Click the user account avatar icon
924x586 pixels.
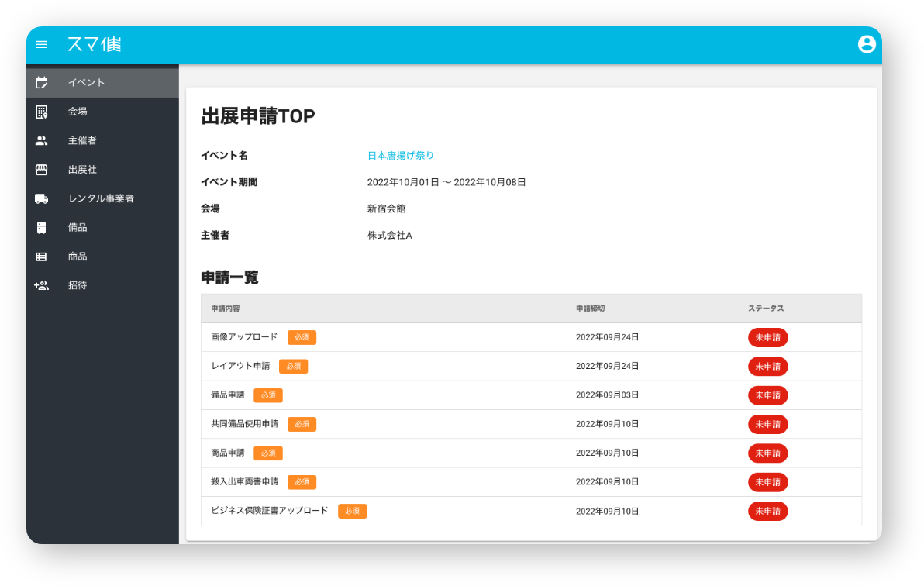pos(867,44)
